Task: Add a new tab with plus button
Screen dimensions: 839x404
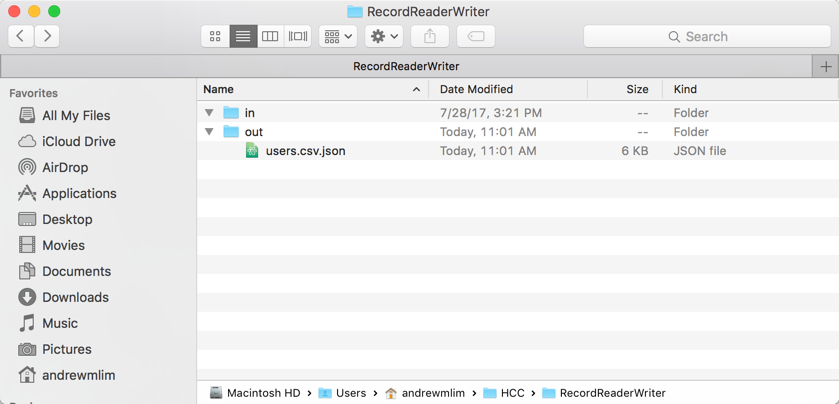Action: [826, 66]
